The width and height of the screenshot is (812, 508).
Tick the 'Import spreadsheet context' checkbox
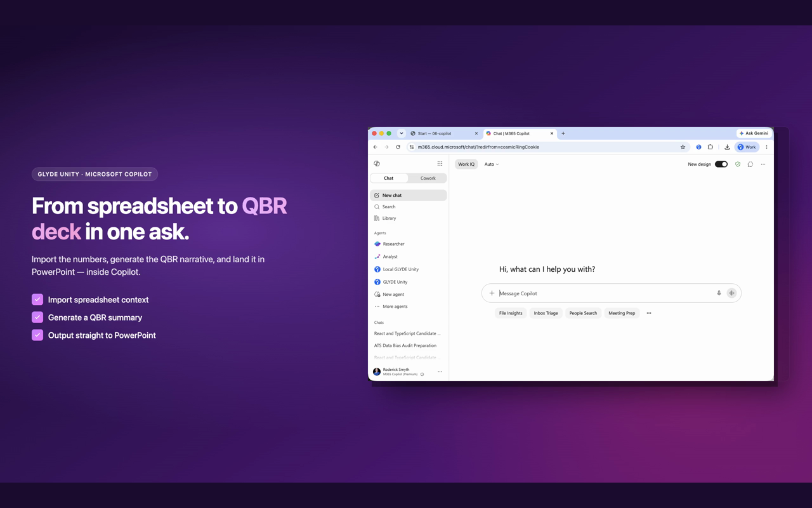[x=37, y=300]
